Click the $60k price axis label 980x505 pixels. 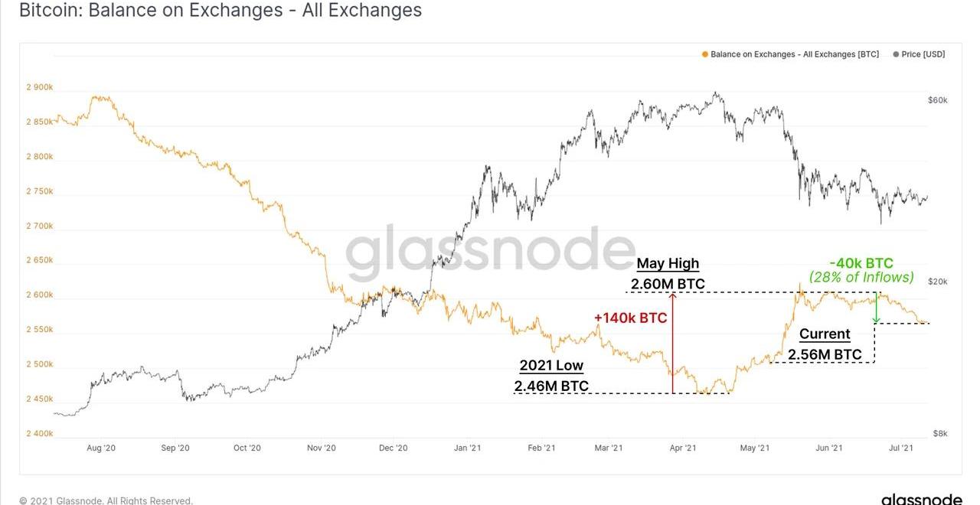pos(937,100)
